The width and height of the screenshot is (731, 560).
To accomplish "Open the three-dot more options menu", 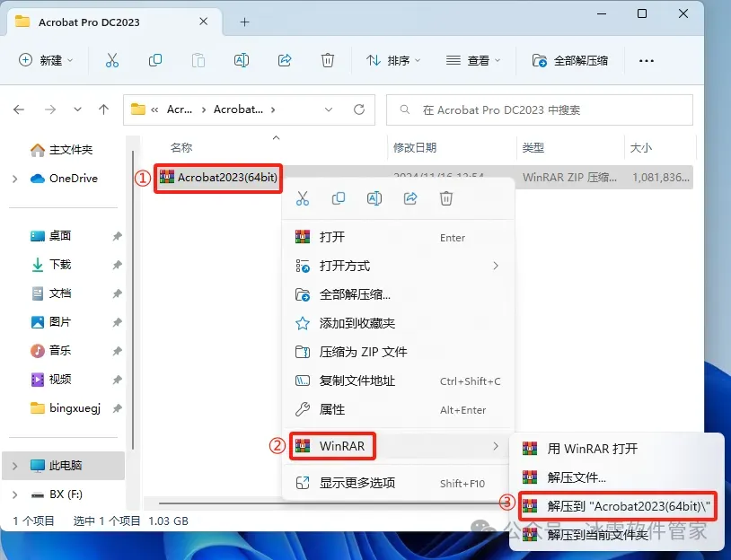I will (x=647, y=60).
